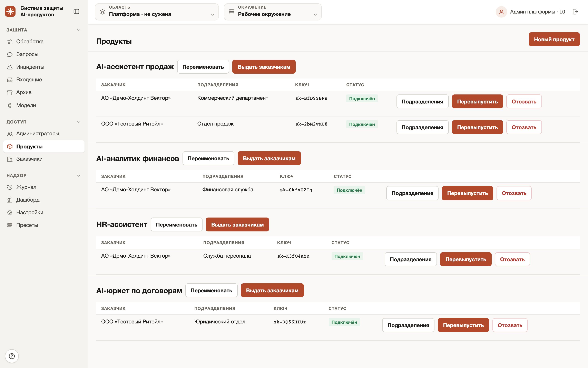Select key text sk-0kfxU2Ig
Screen dimensions: 588x368
(x=296, y=190)
